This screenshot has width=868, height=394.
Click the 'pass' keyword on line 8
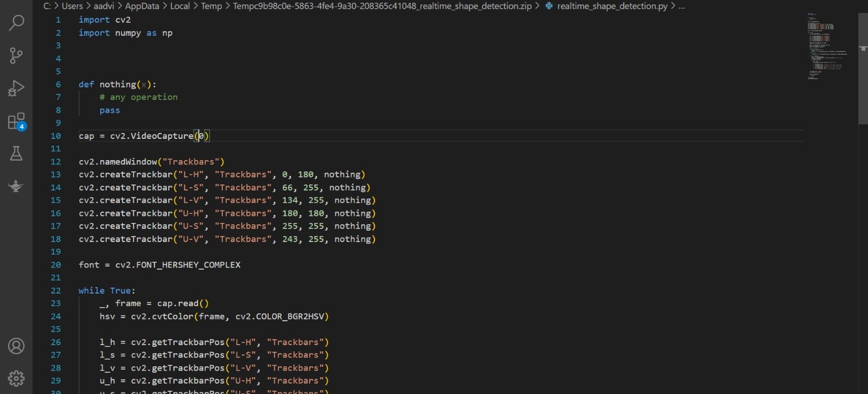click(110, 110)
